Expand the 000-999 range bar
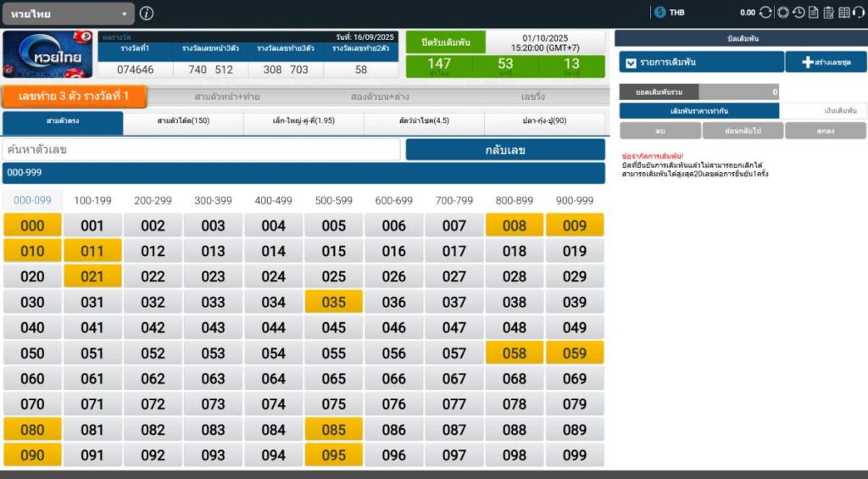868x479 pixels. (x=303, y=173)
